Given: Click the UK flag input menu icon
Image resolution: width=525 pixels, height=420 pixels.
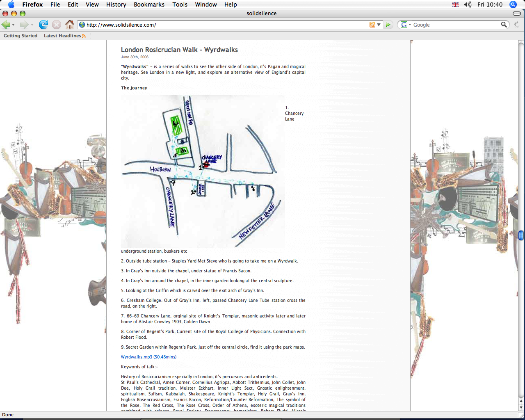Looking at the screenshot, I should [x=456, y=5].
